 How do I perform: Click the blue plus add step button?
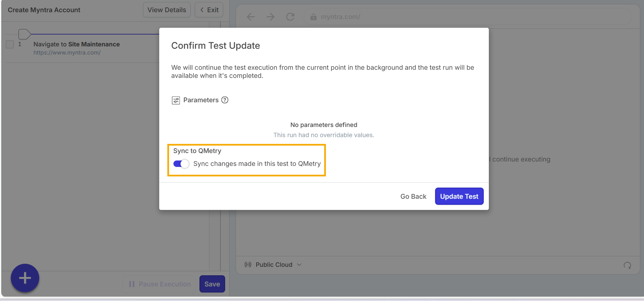pos(25,278)
